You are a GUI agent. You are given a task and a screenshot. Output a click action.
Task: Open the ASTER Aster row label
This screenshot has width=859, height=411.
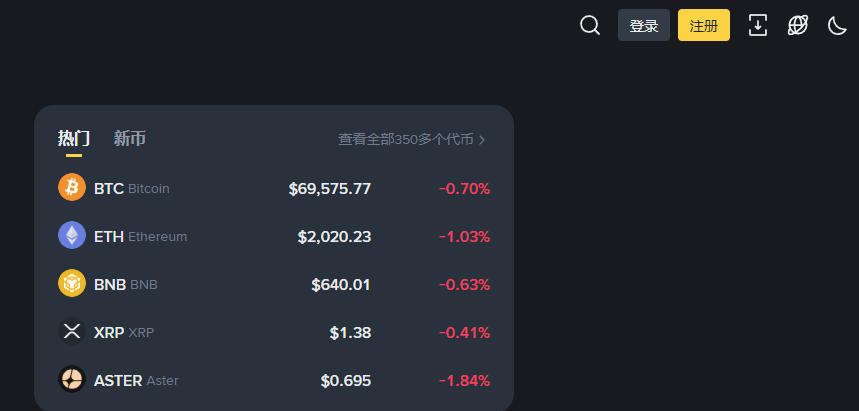[x=136, y=381]
